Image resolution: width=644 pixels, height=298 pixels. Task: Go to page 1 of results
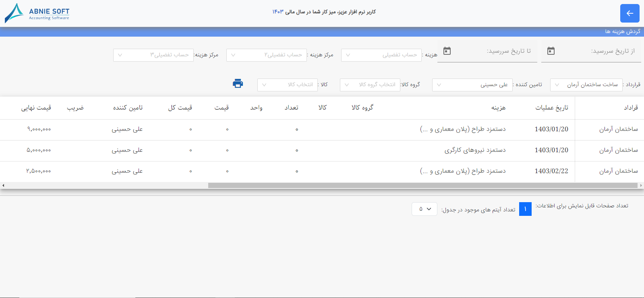[x=525, y=209]
